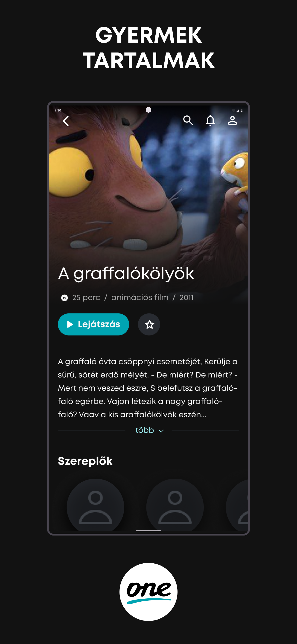
Task: Select the second cast member avatar
Action: [x=175, y=505]
